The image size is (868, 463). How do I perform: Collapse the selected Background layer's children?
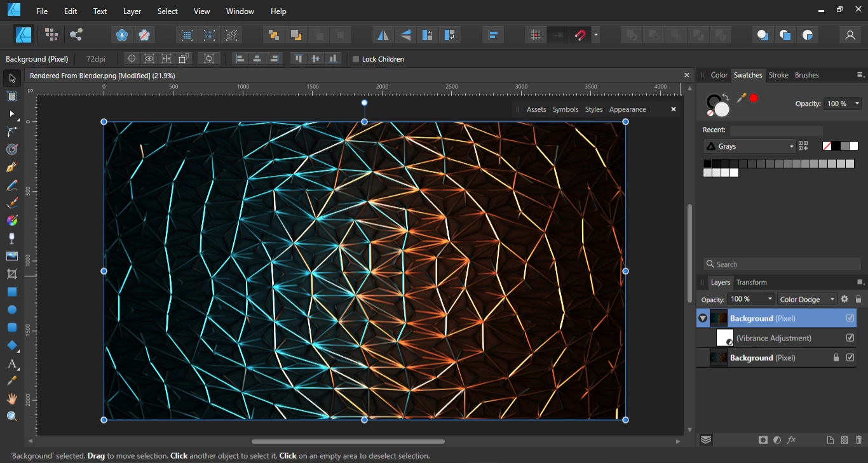[x=703, y=318]
